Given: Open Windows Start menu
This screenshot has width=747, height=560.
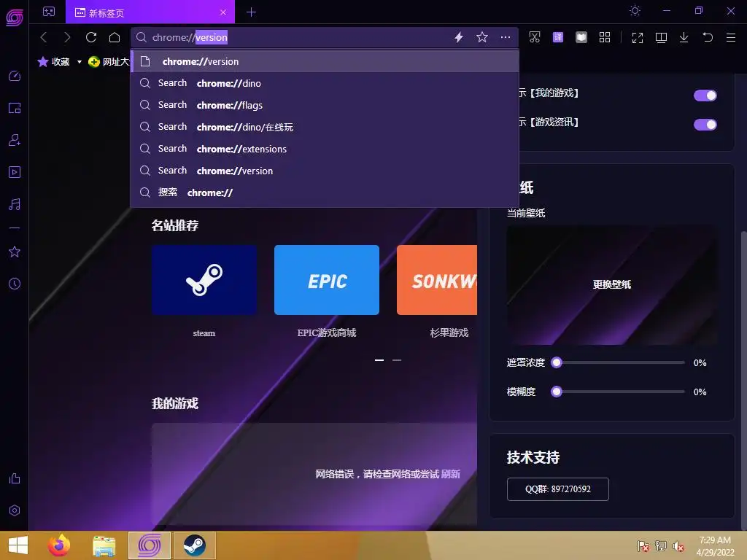Looking at the screenshot, I should pyautogui.click(x=18, y=545).
